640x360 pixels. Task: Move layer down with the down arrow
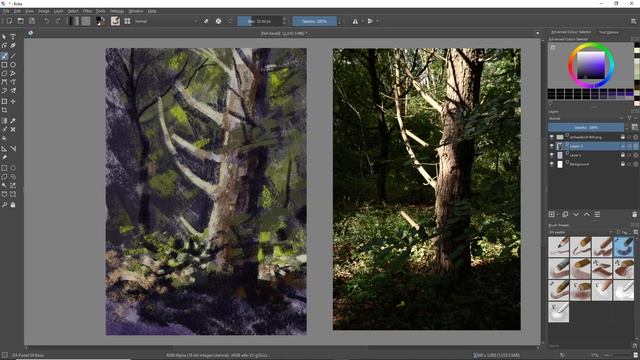(x=576, y=215)
